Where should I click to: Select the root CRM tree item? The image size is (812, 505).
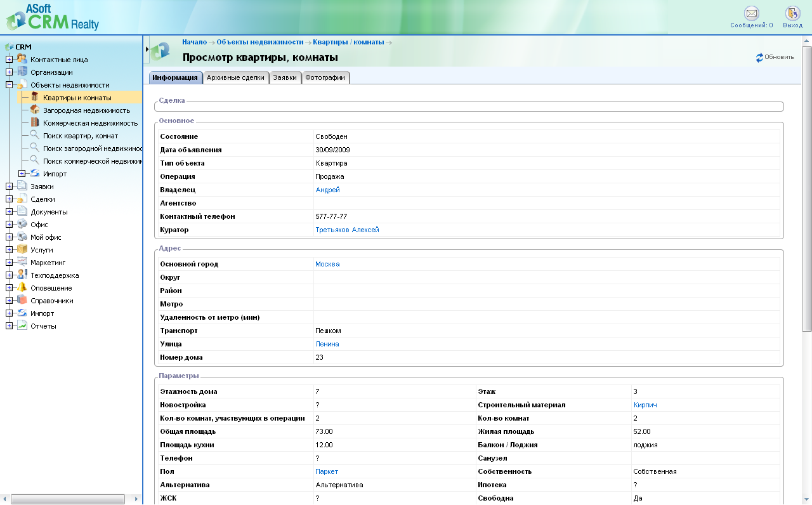tap(23, 47)
